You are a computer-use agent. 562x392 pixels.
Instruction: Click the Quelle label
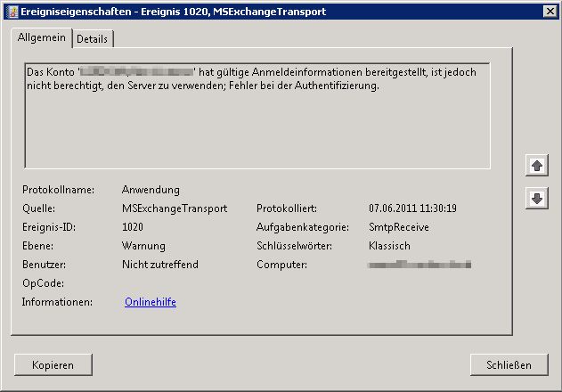coord(38,208)
